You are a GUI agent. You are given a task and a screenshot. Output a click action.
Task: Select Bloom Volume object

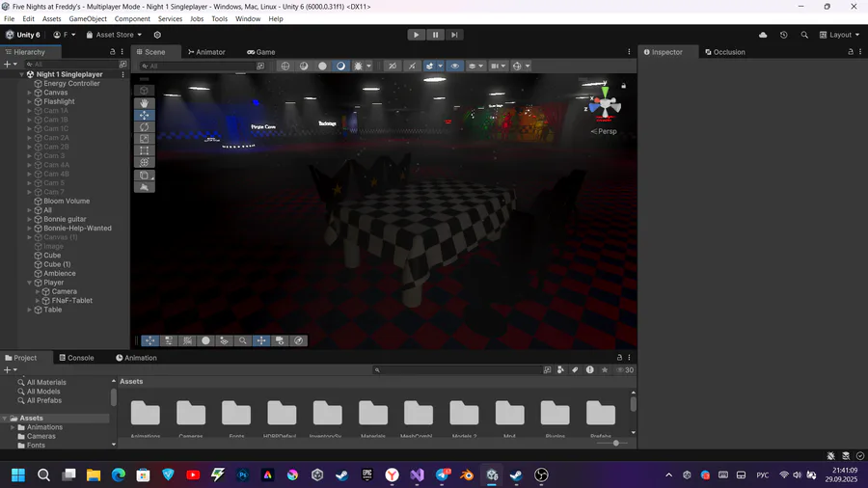point(67,201)
